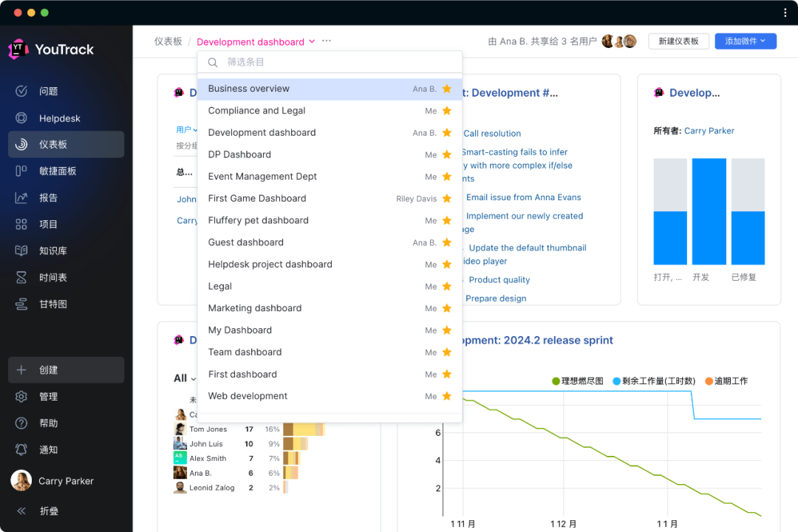Click the 创建 plus icon
The width and height of the screenshot is (798, 532).
coord(21,370)
